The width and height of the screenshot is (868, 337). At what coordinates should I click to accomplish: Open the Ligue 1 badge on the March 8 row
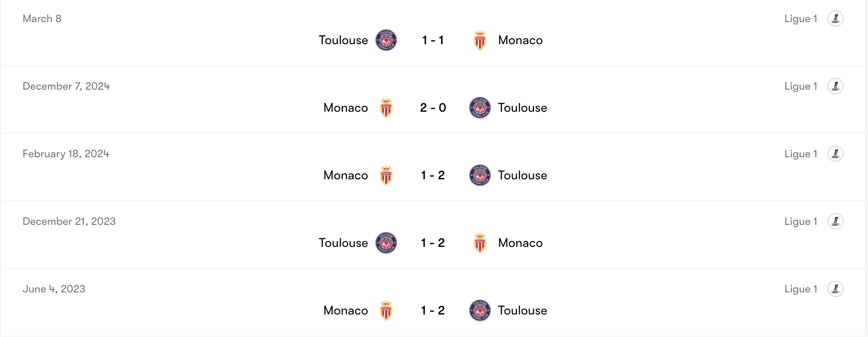tap(836, 18)
